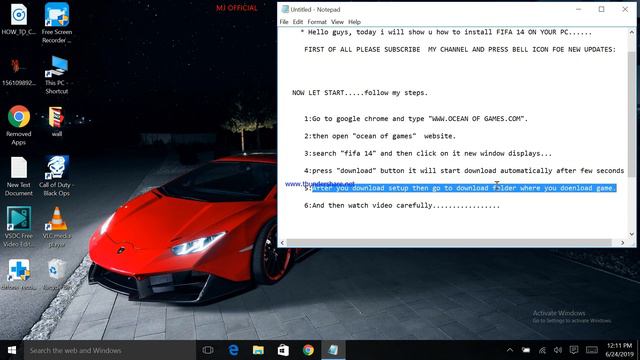
Task: Click line "FIRST OF ALL PLEASE SUBSCRIBE"
Action: (x=460, y=49)
